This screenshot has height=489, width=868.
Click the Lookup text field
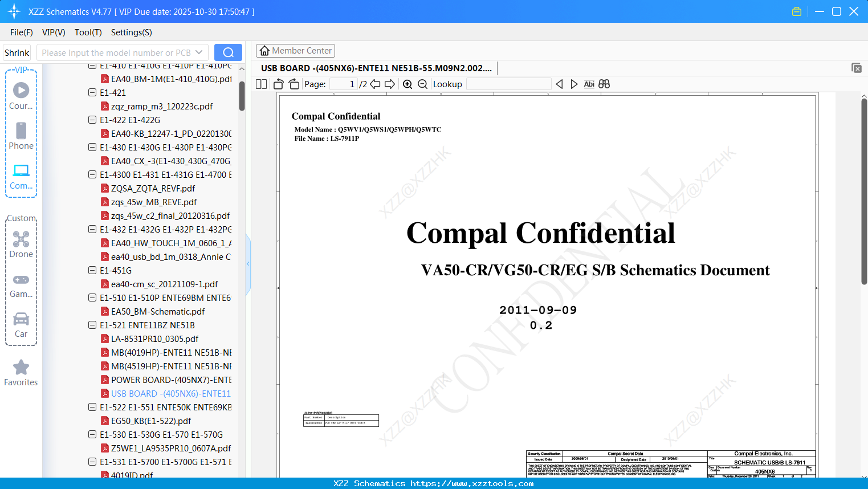pos(509,84)
